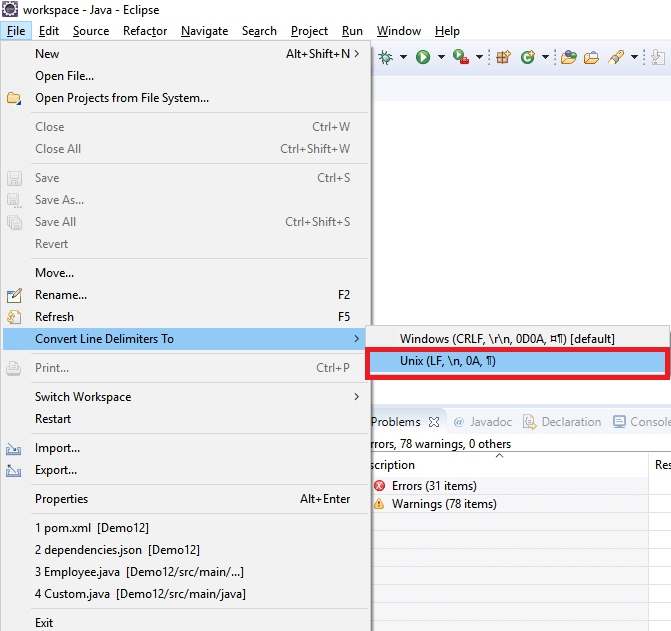Click the Debug bug icon in toolbar
Image resolution: width=671 pixels, height=631 pixels.
[386, 58]
